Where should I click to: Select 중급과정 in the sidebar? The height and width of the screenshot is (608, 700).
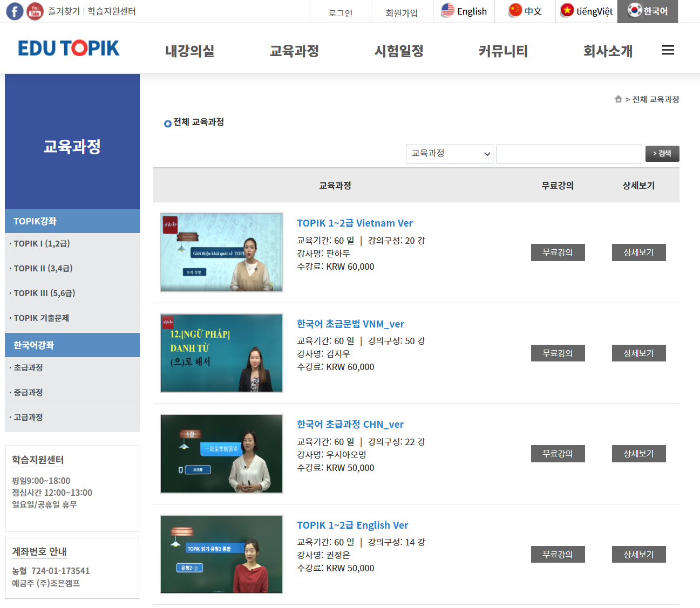(x=29, y=393)
